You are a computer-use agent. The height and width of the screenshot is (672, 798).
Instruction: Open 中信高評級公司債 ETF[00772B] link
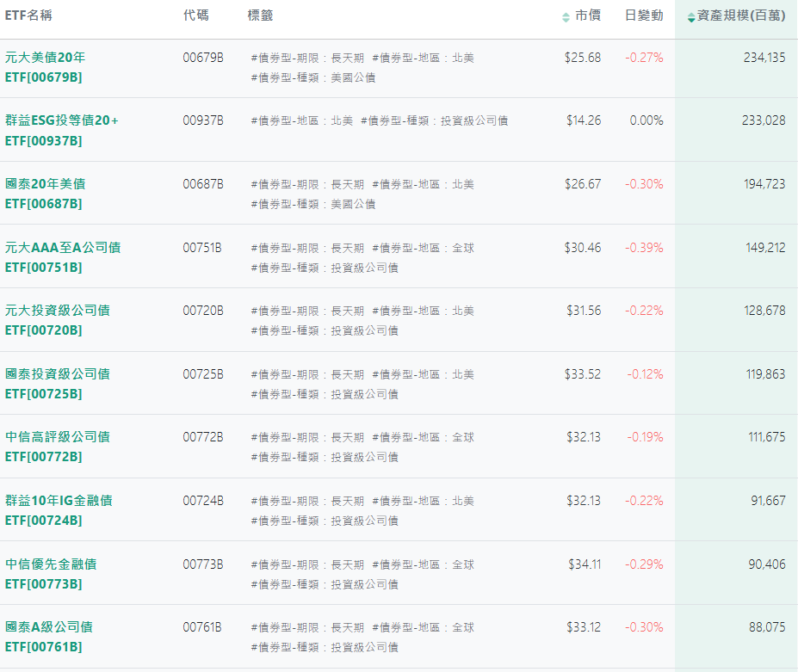(x=58, y=447)
